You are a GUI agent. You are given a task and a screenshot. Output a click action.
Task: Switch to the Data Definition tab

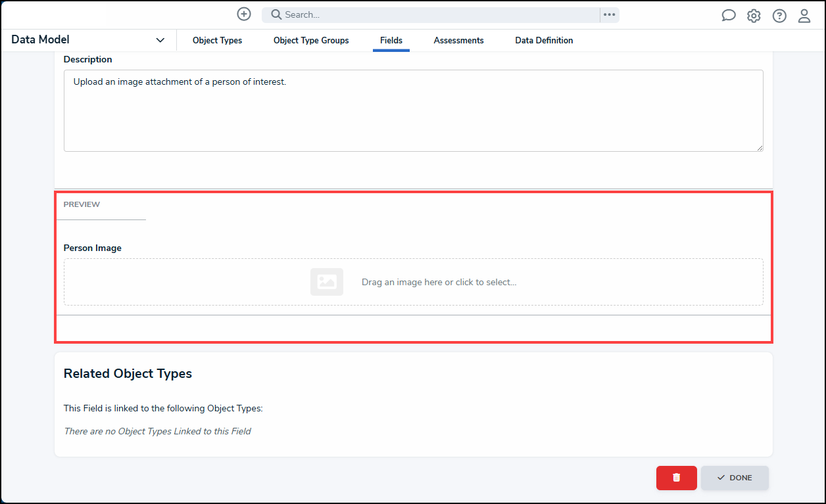tap(544, 40)
